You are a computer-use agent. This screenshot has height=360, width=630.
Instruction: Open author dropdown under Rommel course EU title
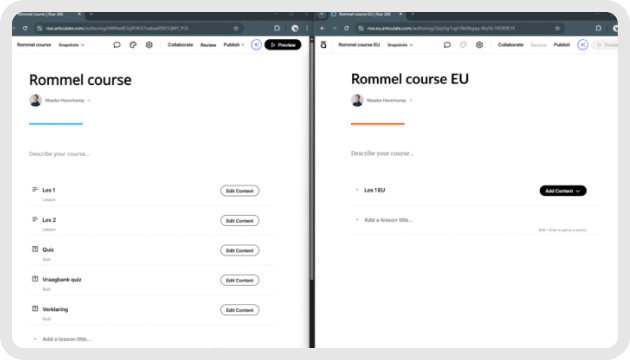pyautogui.click(x=411, y=100)
